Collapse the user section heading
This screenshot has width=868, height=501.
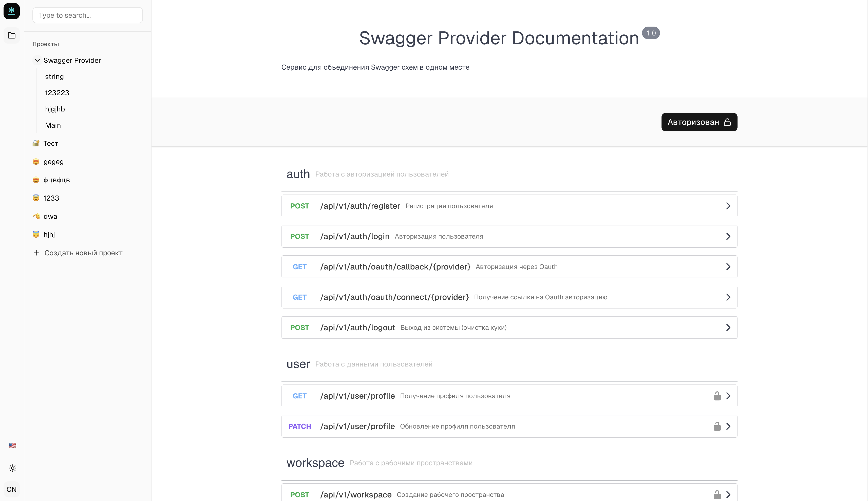(298, 364)
